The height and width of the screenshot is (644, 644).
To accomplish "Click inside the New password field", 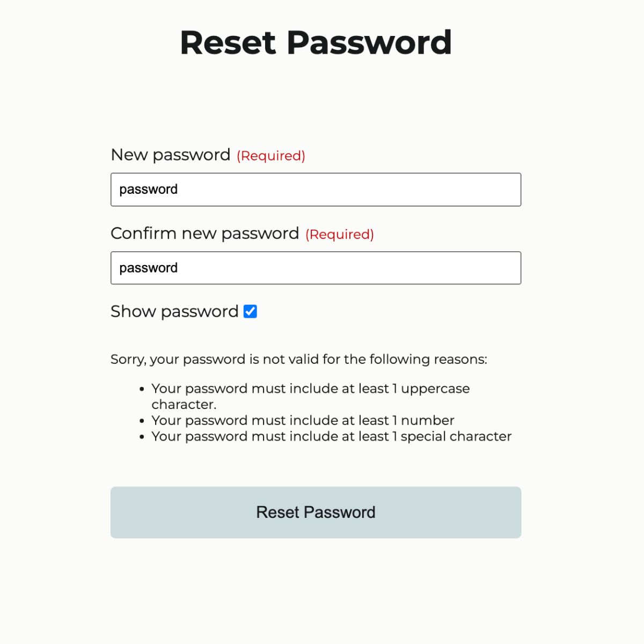I will [316, 189].
